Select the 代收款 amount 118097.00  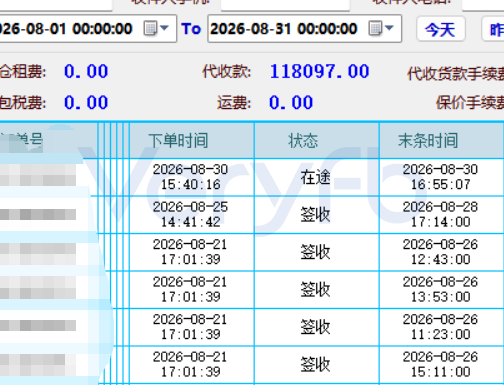[x=319, y=71]
